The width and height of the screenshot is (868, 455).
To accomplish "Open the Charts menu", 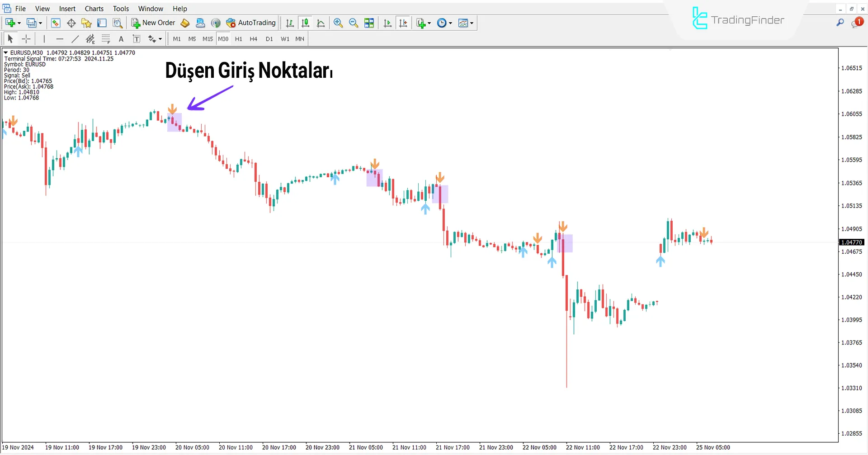I will pyautogui.click(x=94, y=9).
